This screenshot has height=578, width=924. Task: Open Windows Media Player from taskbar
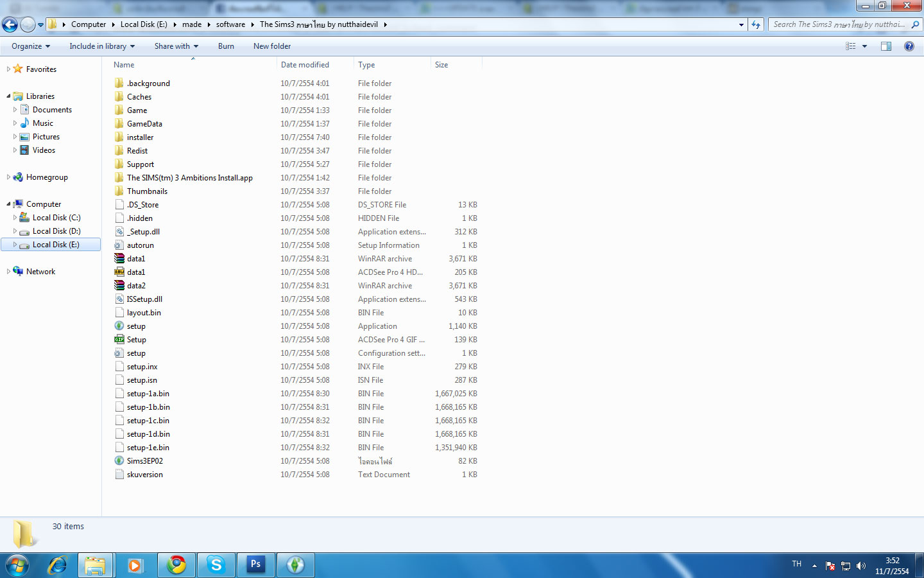(x=135, y=565)
